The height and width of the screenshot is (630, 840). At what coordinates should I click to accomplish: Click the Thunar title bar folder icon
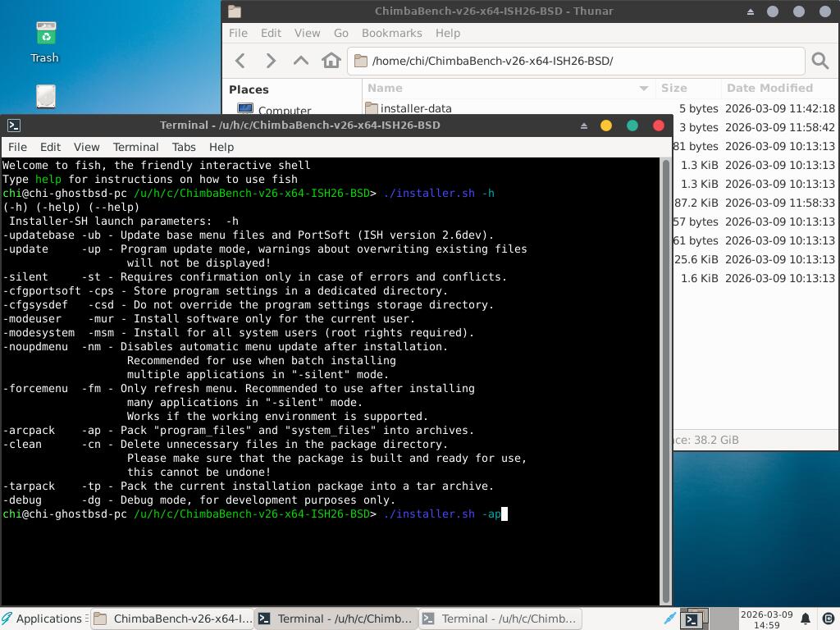tap(235, 11)
